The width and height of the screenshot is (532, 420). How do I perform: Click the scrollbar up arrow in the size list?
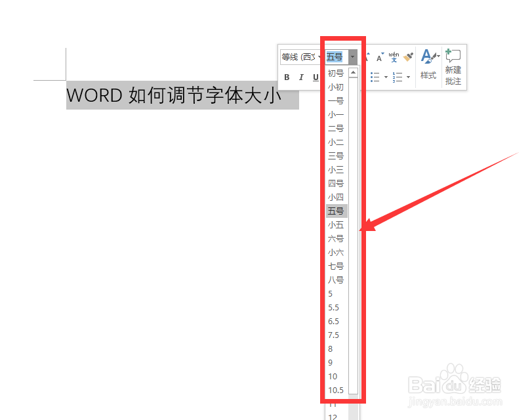coord(354,73)
